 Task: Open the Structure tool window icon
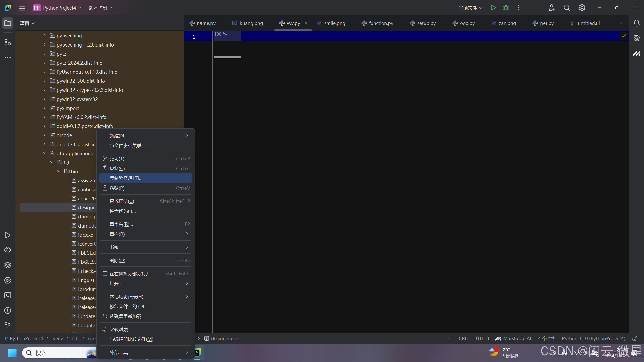[x=8, y=42]
